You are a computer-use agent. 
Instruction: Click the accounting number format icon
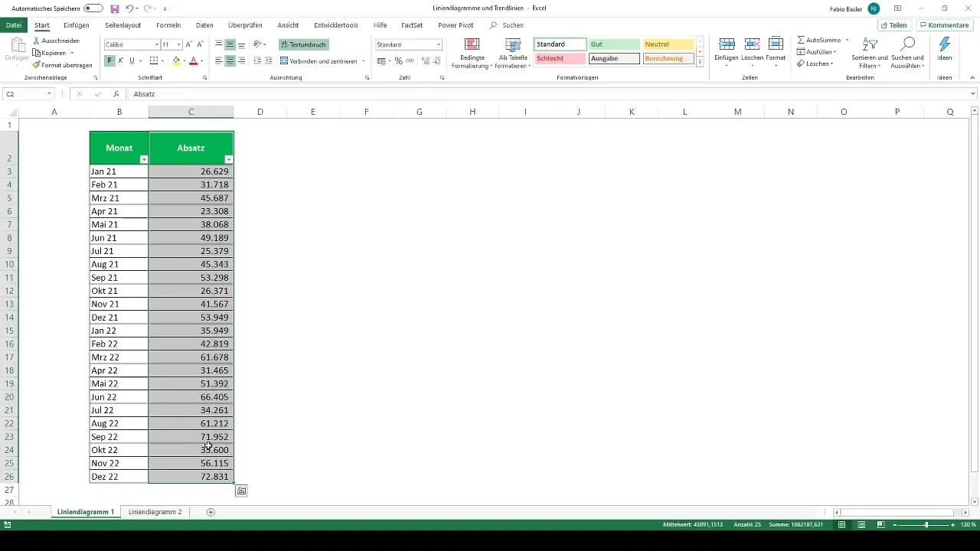coord(381,60)
